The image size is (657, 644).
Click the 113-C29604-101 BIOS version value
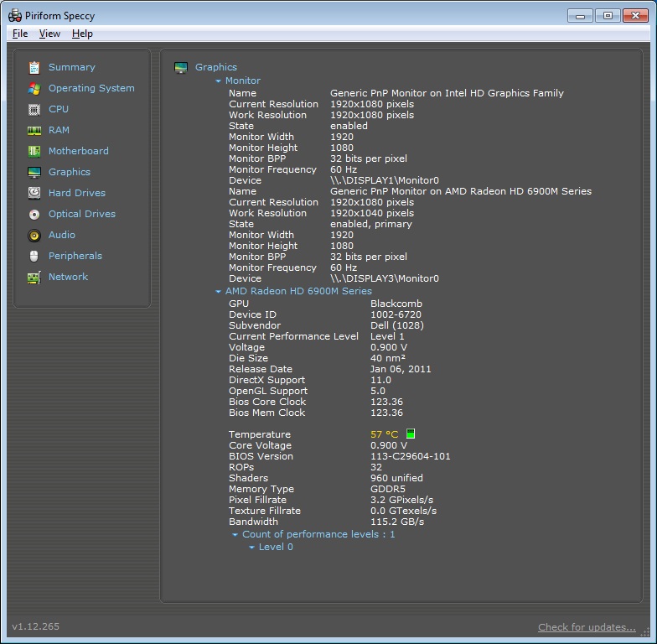[x=411, y=456]
